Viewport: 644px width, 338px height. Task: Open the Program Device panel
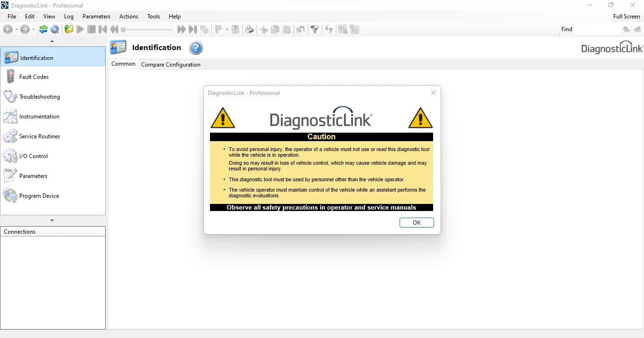pos(39,196)
